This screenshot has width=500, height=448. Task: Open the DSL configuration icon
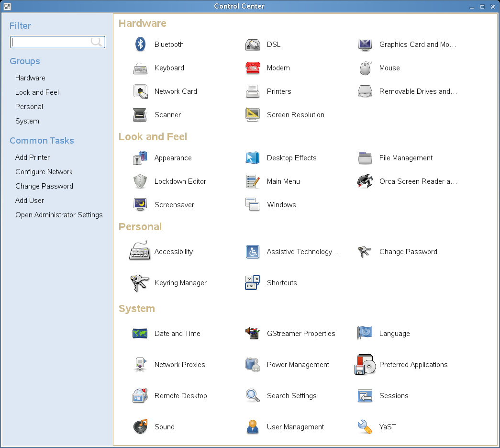(253, 45)
